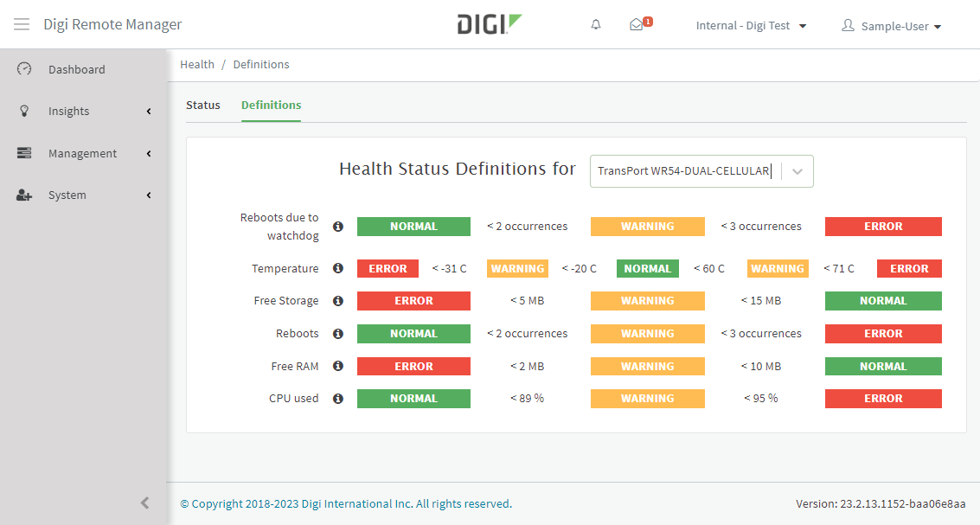Click the '< 5 MB' storage threshold

pos(528,301)
